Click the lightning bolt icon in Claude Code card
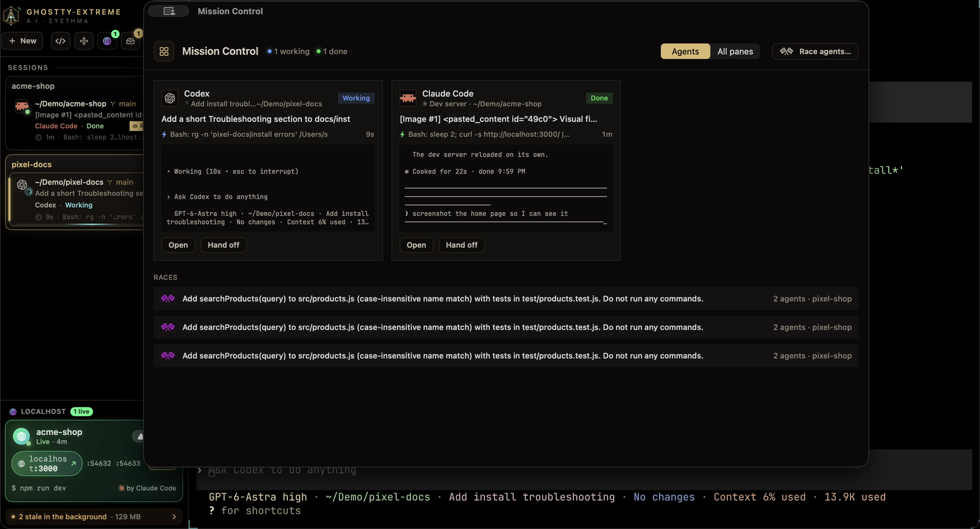Viewport: 980px width, 529px height. pyautogui.click(x=402, y=134)
